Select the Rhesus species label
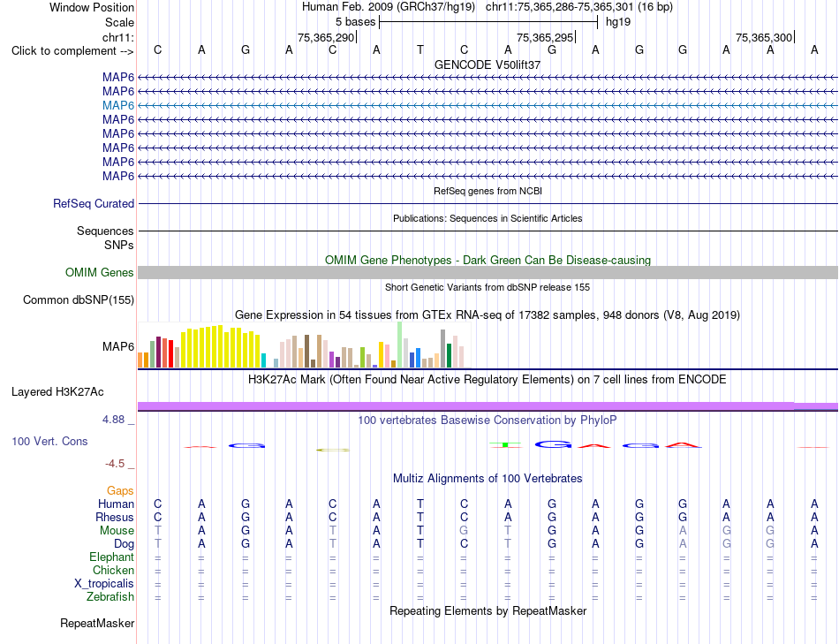The height and width of the screenshot is (644, 839). pyautogui.click(x=115, y=517)
